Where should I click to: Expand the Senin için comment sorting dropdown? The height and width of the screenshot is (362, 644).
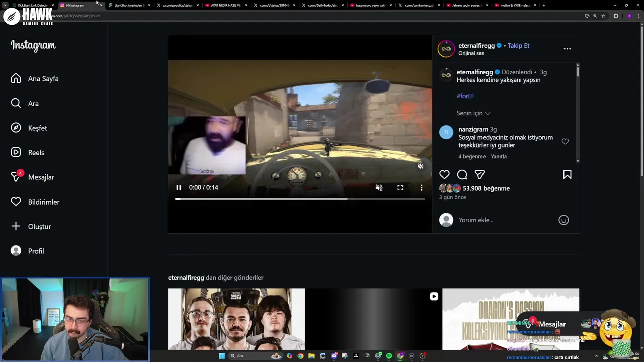(x=473, y=113)
